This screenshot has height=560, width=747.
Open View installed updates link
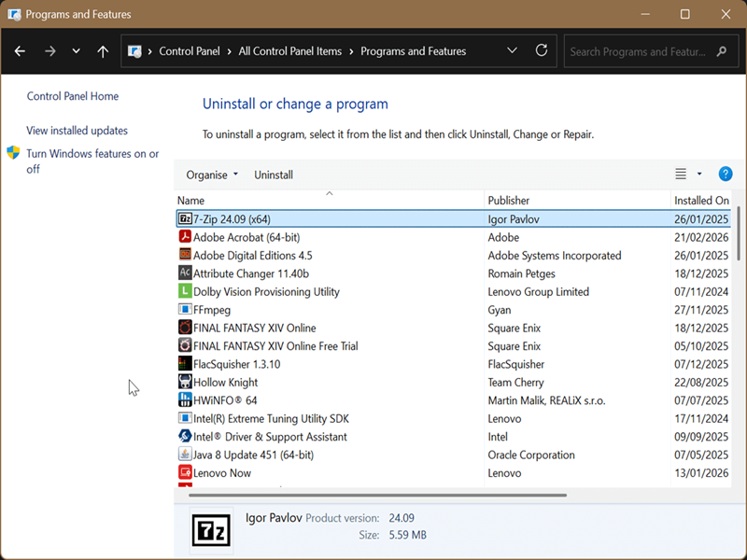coord(78,131)
